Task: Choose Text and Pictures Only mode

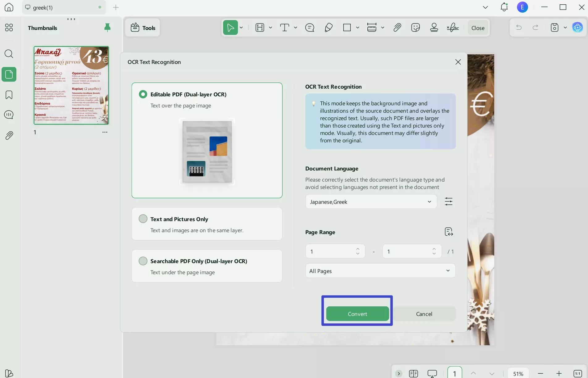Action: (x=143, y=219)
